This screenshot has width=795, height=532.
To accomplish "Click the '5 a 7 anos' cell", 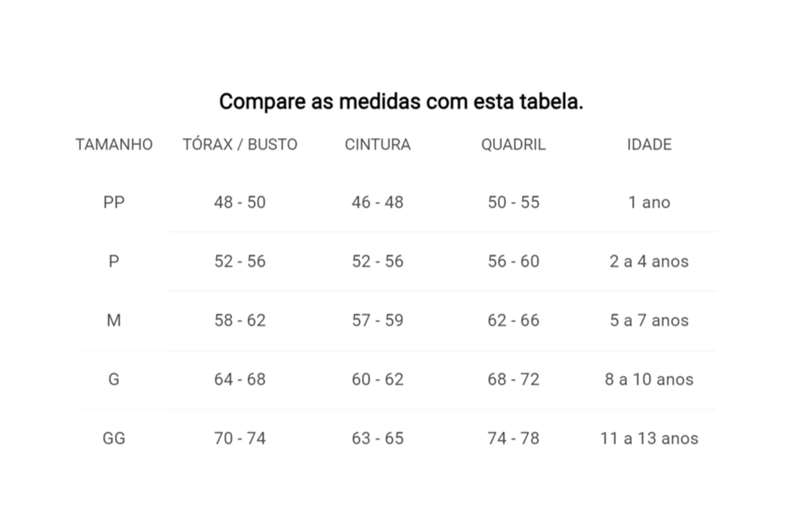I will (649, 320).
